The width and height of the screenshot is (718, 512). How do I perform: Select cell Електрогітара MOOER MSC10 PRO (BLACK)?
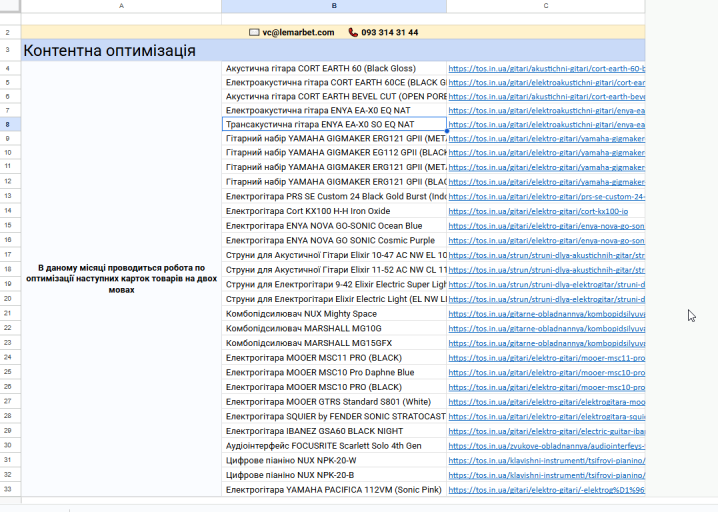point(334,387)
